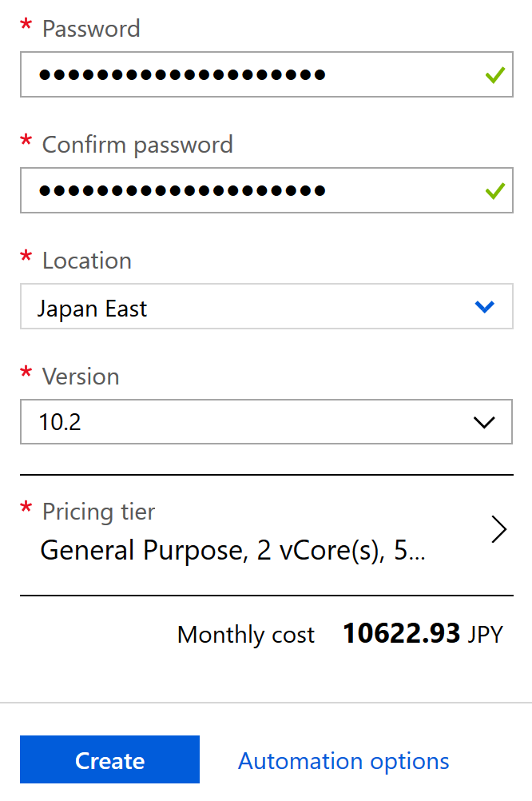Open the Location dropdown showing Japan East
This screenshot has height=801, width=532.
click(266, 306)
